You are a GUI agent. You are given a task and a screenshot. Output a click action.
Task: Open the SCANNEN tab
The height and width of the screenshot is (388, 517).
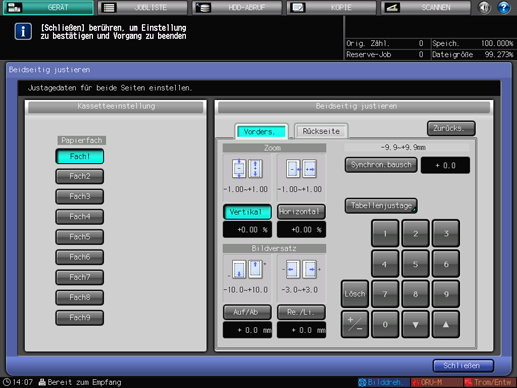(426, 7)
